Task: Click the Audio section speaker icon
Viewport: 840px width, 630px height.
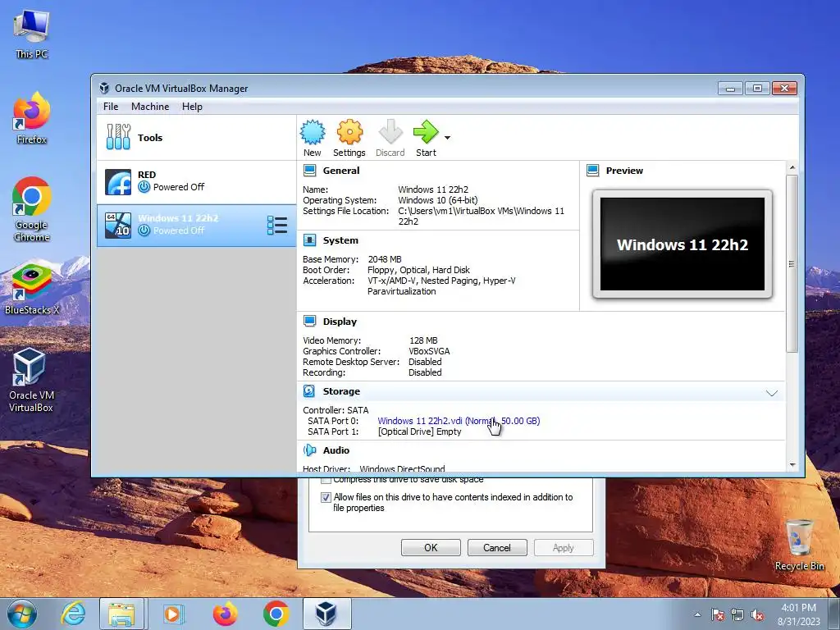Action: [309, 450]
